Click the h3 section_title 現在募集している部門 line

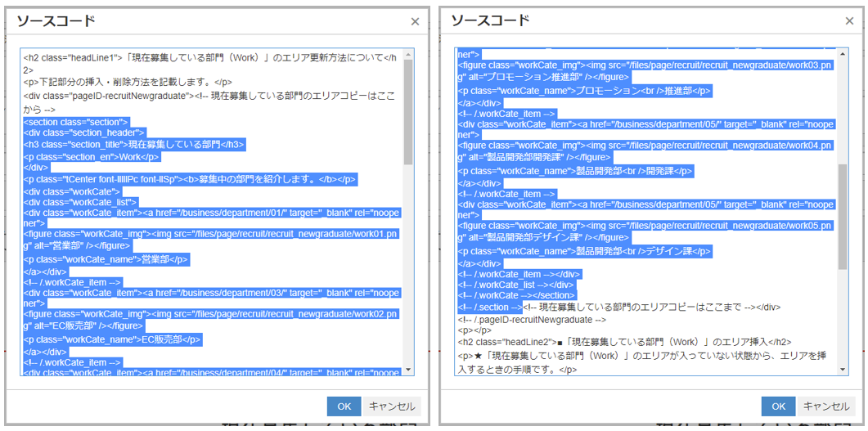pyautogui.click(x=133, y=145)
